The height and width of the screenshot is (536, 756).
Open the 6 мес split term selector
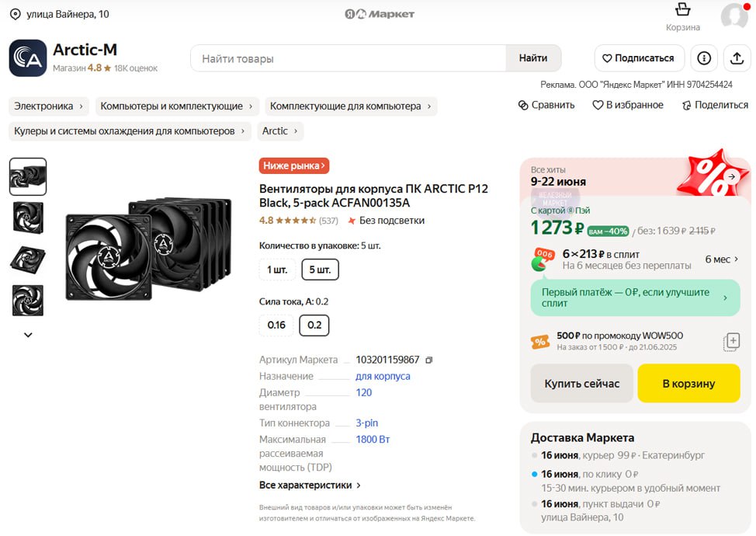721,259
